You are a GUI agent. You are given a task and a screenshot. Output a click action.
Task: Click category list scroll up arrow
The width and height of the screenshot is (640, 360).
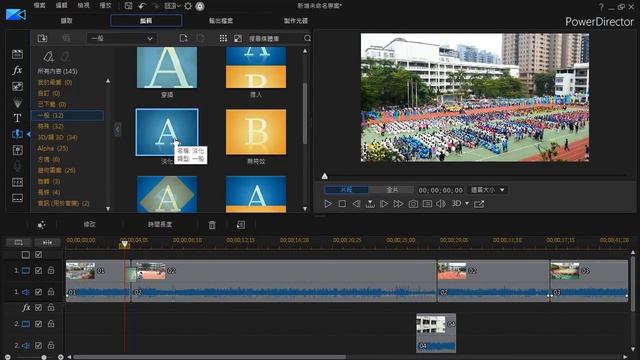(x=108, y=81)
